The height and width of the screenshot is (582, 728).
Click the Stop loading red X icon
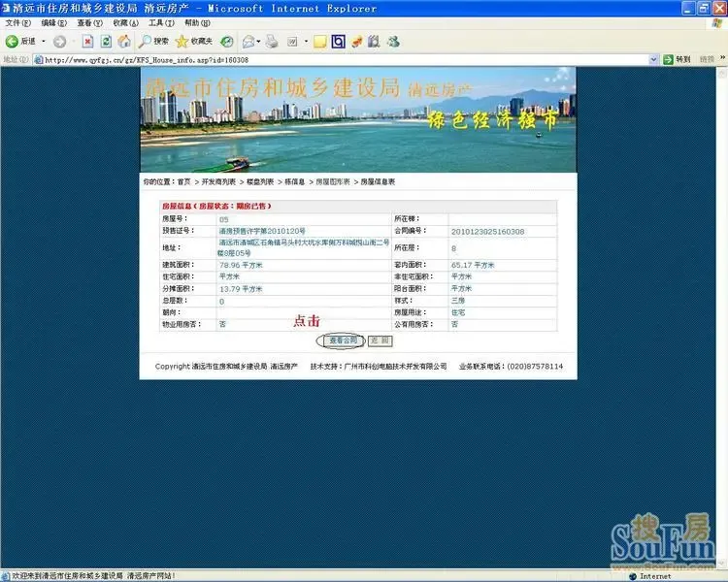coord(87,42)
